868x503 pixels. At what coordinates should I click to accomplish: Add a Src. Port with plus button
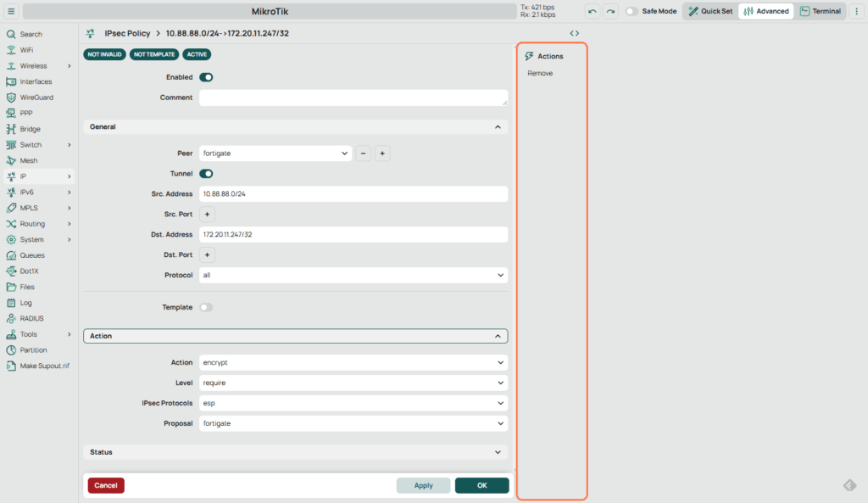(207, 215)
